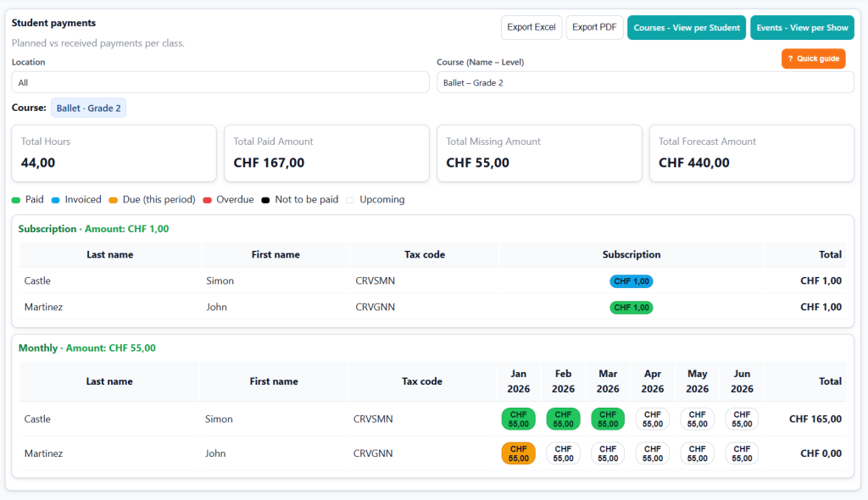Click Martinez's Feb 2026 payment chip

coord(563,453)
